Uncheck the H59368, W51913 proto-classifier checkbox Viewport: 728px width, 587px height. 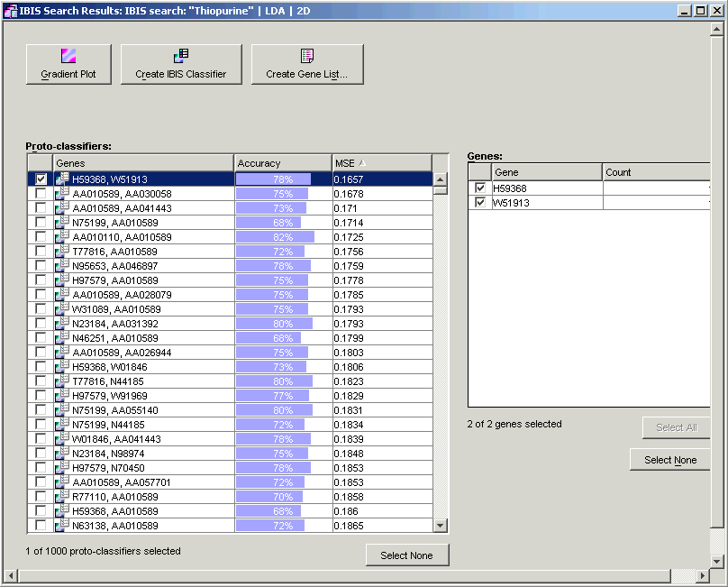pos(41,179)
